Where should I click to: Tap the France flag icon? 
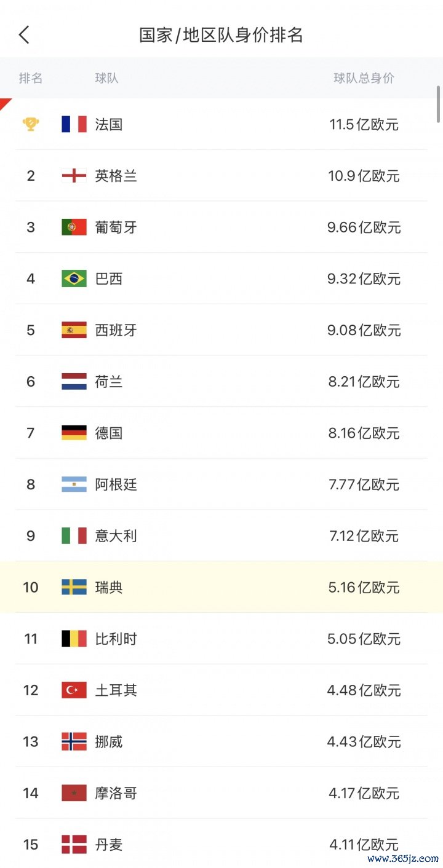(x=74, y=124)
